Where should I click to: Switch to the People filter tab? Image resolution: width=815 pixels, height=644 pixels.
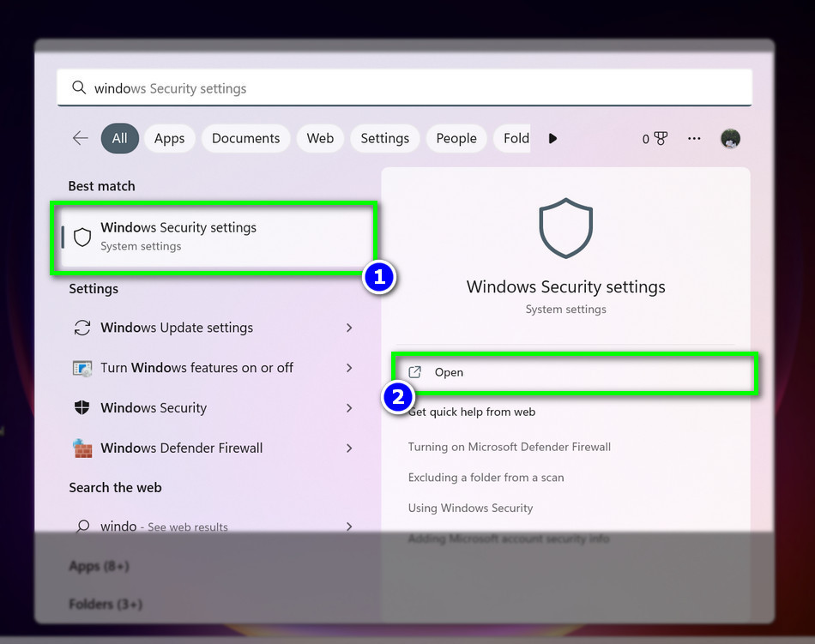click(456, 138)
